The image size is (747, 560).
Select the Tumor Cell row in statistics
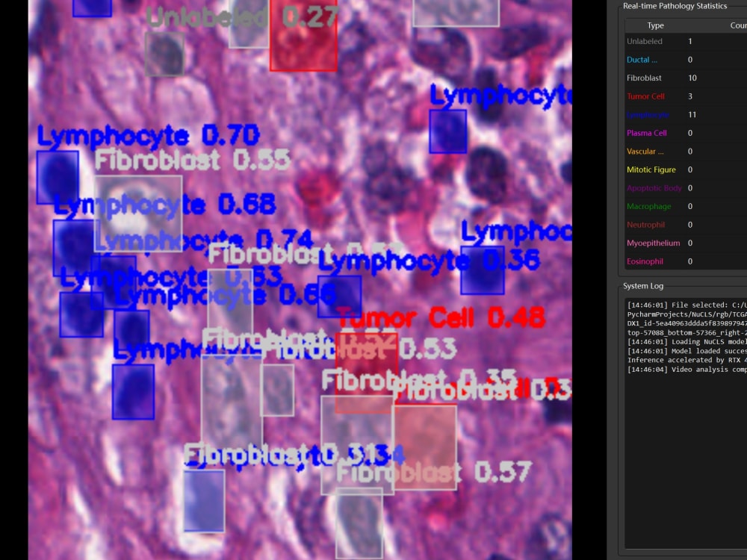coord(686,96)
